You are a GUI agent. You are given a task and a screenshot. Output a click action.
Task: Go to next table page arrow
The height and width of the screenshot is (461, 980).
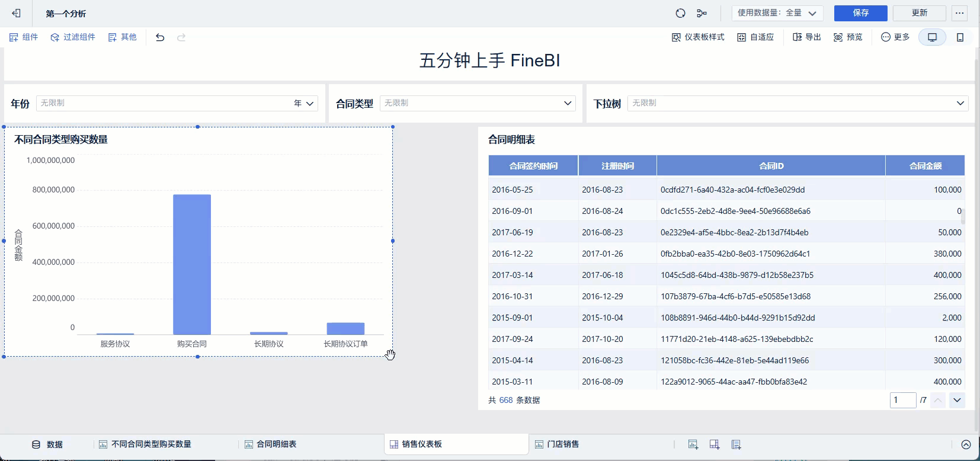[957, 400]
